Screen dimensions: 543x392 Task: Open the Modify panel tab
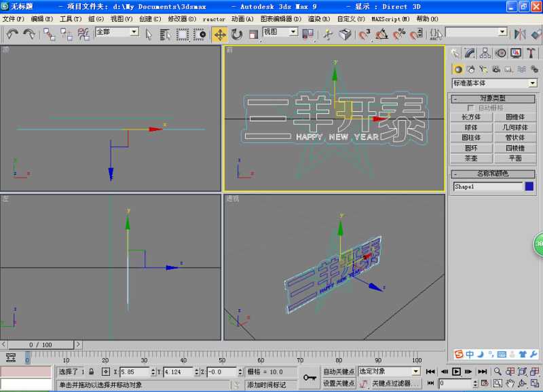coord(470,53)
